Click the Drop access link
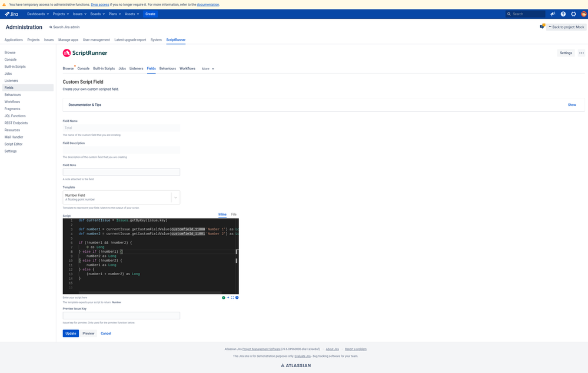Image resolution: width=588 pixels, height=373 pixels. (x=100, y=5)
